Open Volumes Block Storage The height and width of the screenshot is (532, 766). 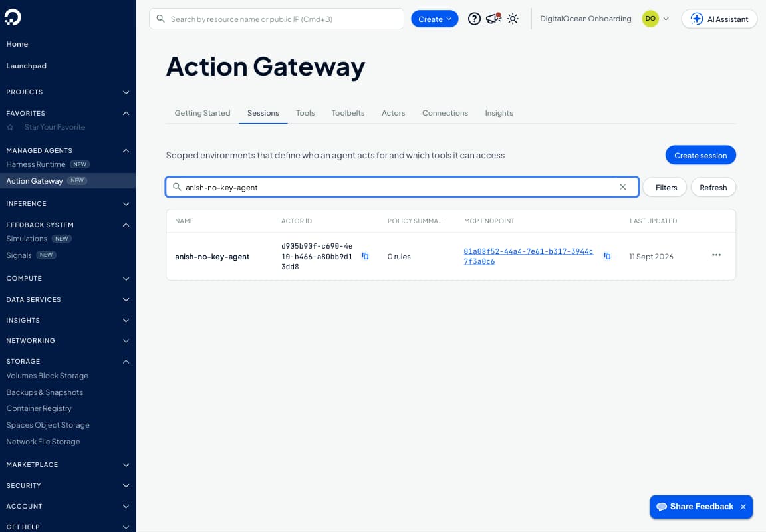47,376
